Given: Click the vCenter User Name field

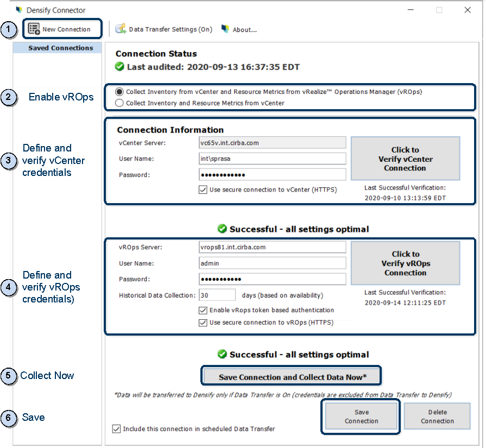Looking at the screenshot, I should (272, 159).
